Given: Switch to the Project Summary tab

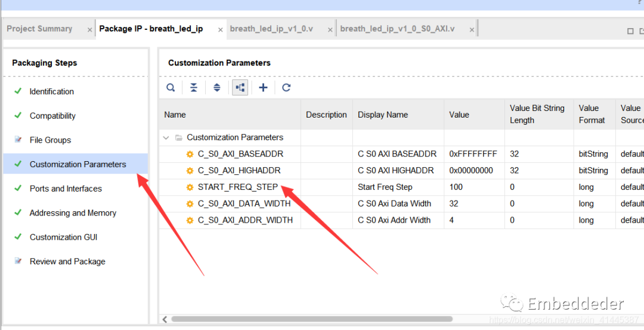Looking at the screenshot, I should tap(39, 29).
